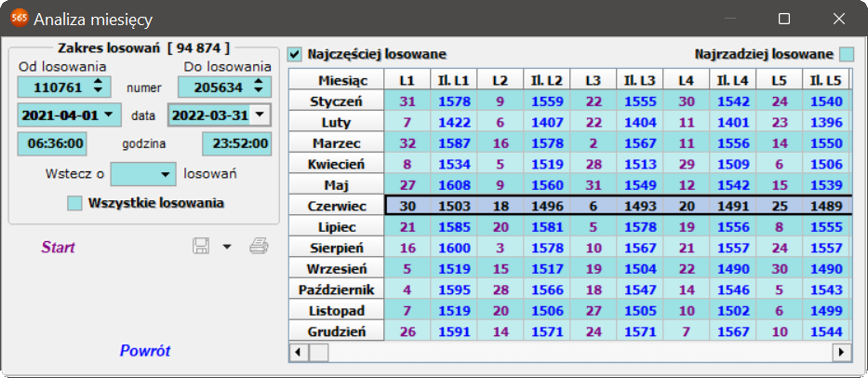Uncheck Najczęściej losowane checkbox
868x378 pixels.
(x=296, y=54)
